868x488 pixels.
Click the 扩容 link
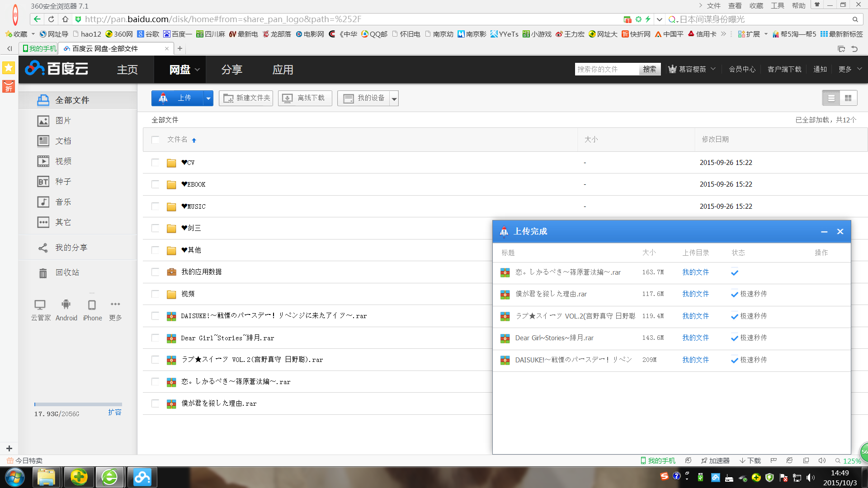(x=115, y=412)
